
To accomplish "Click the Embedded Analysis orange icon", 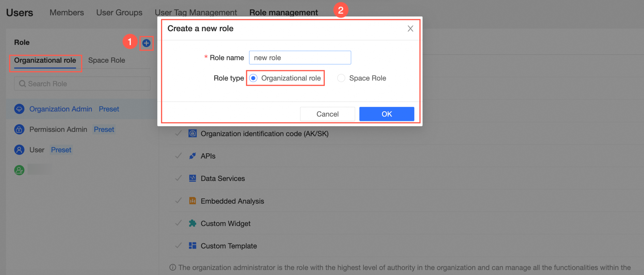I will (x=192, y=201).
